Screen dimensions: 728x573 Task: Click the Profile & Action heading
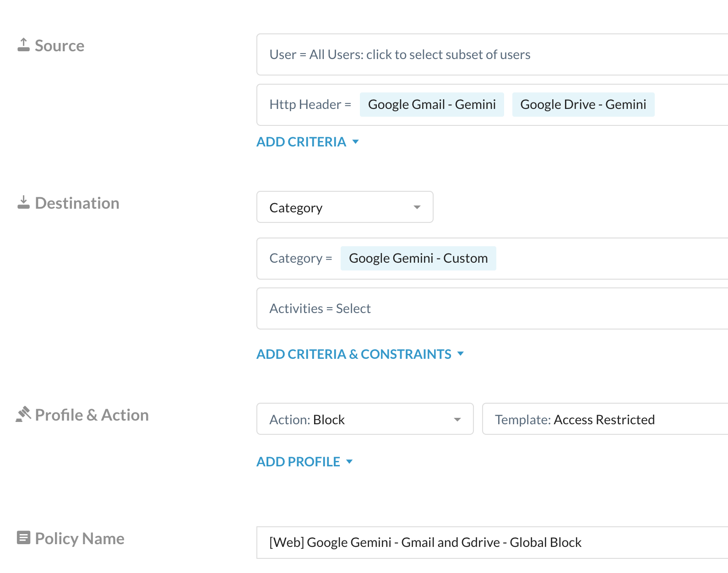click(92, 415)
